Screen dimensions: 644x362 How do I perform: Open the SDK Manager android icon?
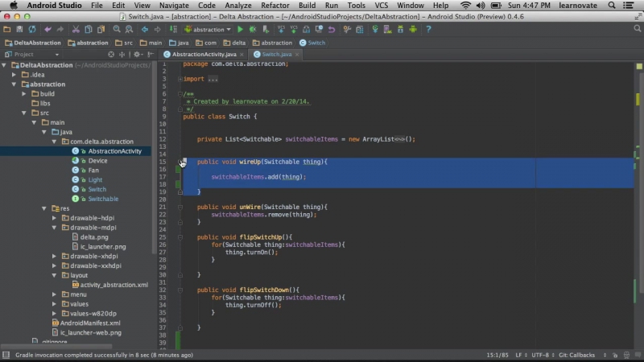400,29
